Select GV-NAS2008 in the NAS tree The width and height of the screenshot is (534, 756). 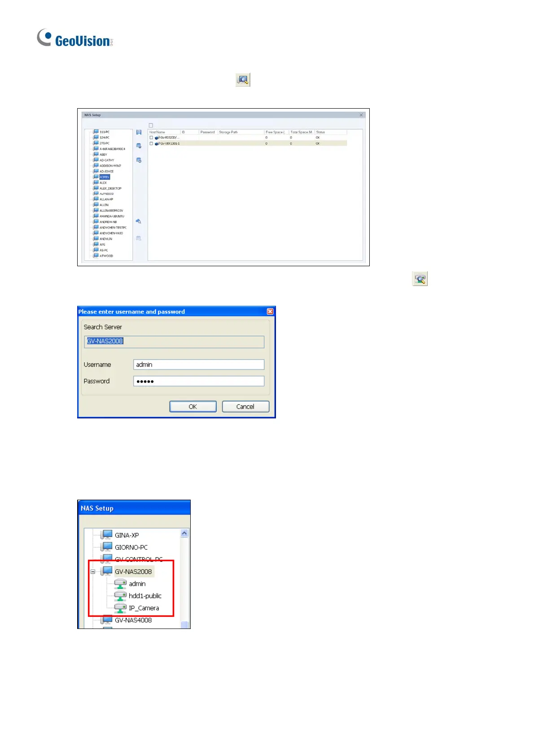pos(133,571)
